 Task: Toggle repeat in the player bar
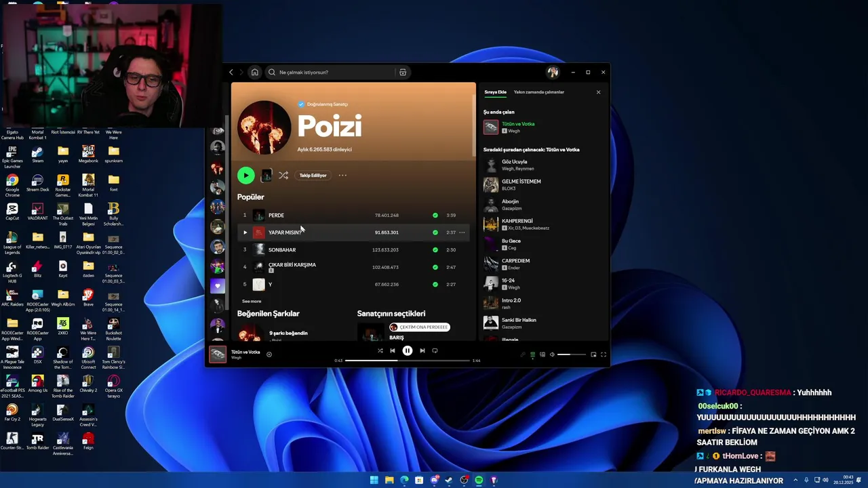coord(435,350)
